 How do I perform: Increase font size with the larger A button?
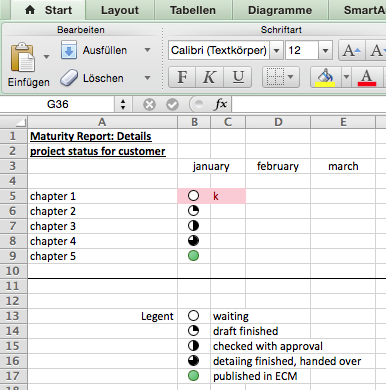coord(352,51)
